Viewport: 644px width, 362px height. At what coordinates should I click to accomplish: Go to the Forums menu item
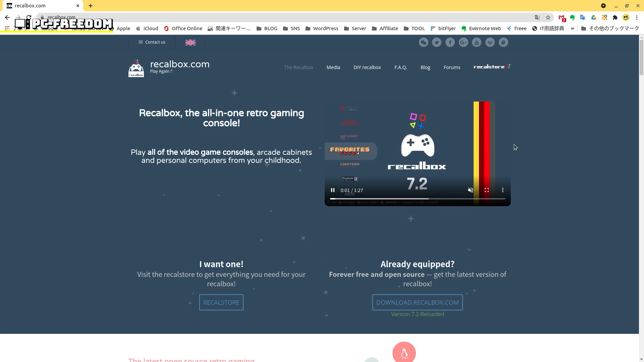(x=451, y=67)
